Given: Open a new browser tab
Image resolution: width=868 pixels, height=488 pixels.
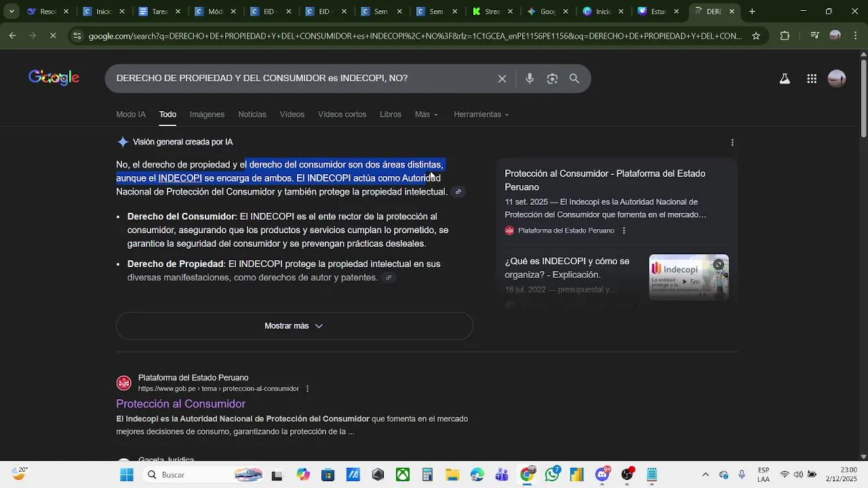Looking at the screenshot, I should (752, 12).
